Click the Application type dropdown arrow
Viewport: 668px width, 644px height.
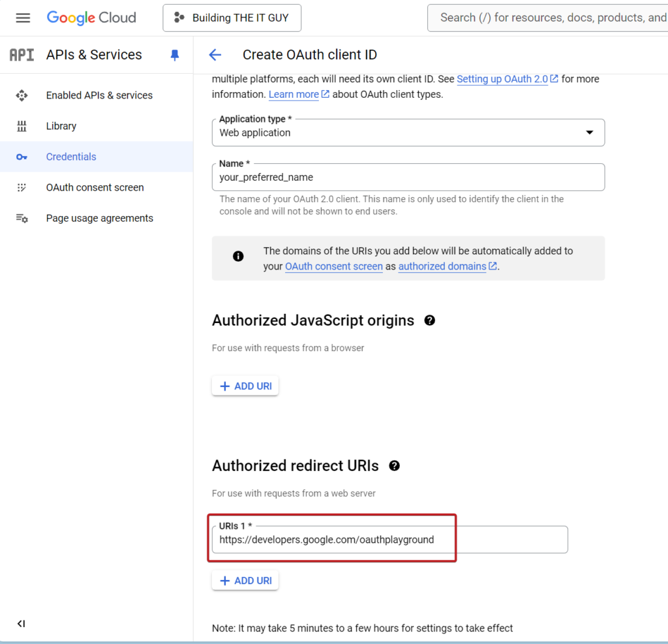coord(590,132)
